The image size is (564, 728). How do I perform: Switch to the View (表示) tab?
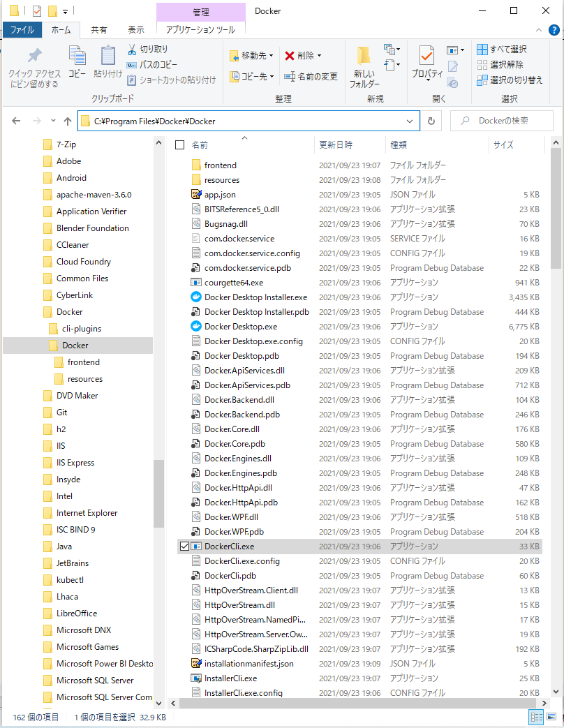click(135, 30)
